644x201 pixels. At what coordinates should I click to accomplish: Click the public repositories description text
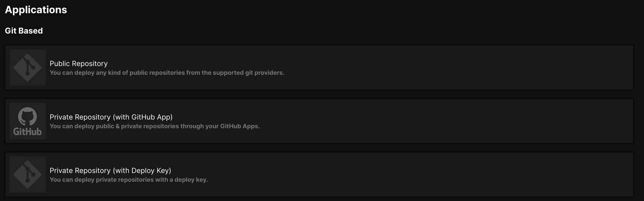(167, 73)
